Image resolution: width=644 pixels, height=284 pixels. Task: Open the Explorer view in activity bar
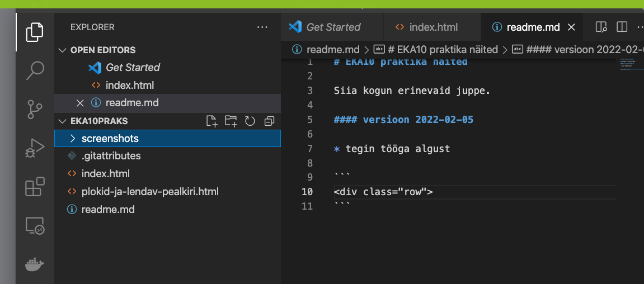click(35, 32)
